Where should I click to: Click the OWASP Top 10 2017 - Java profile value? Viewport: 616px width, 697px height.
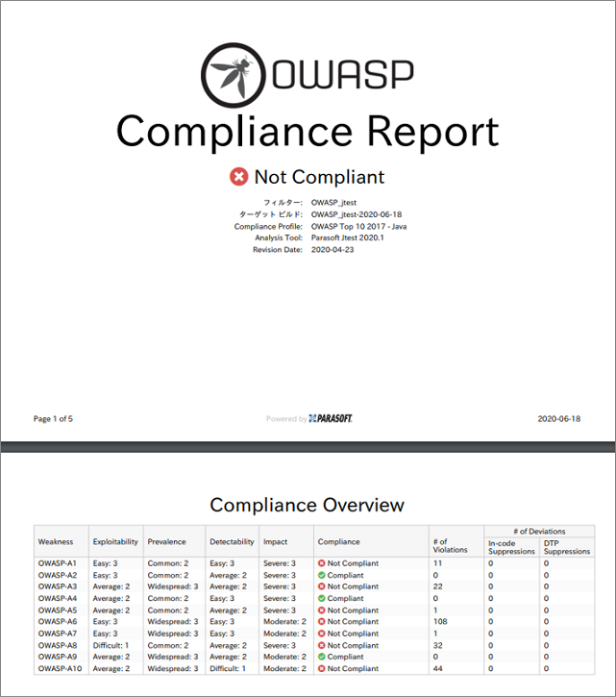pyautogui.click(x=358, y=226)
